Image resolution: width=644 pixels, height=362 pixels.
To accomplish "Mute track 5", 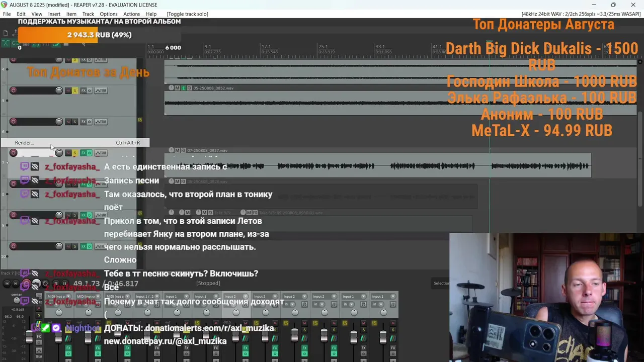I will (68, 90).
